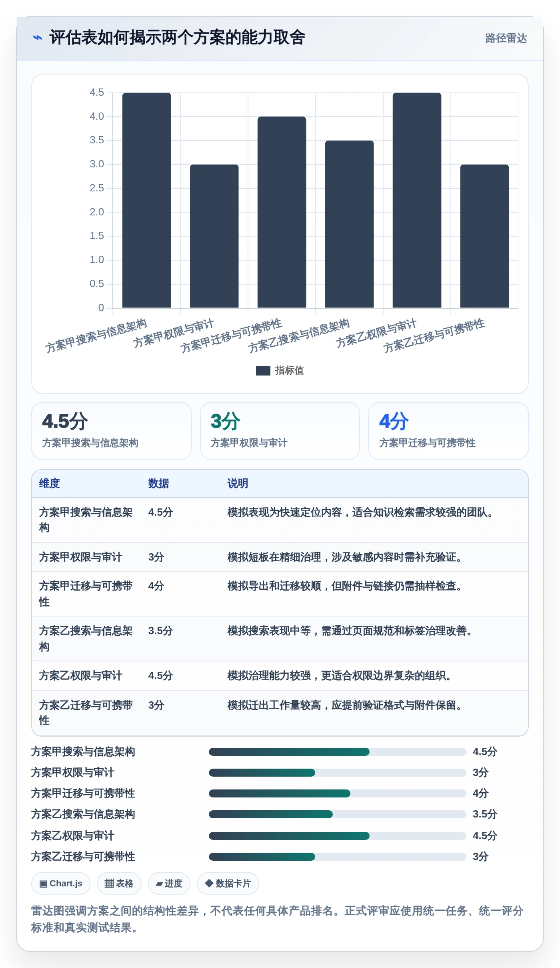Select the 方案甲权限与审计 chart bar

[214, 236]
